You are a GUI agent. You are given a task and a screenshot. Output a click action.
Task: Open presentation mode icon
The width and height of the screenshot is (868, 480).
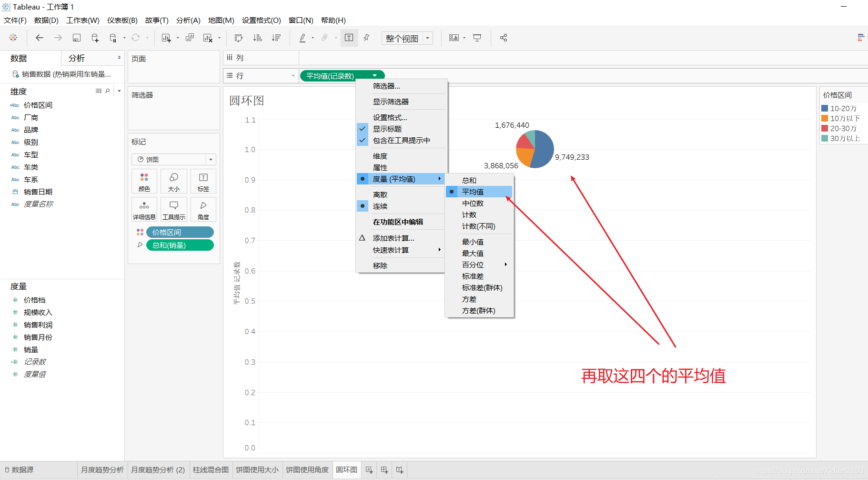coord(477,38)
